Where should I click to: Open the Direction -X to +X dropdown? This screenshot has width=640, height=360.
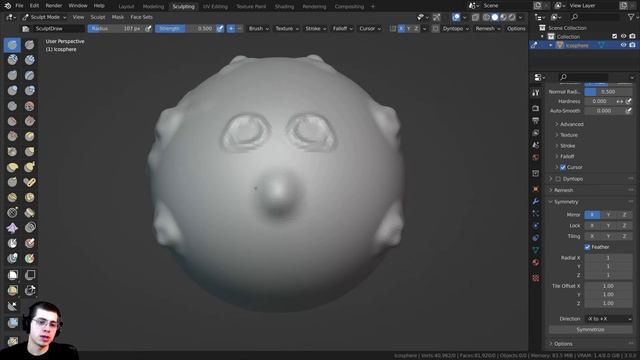pyautogui.click(x=609, y=319)
